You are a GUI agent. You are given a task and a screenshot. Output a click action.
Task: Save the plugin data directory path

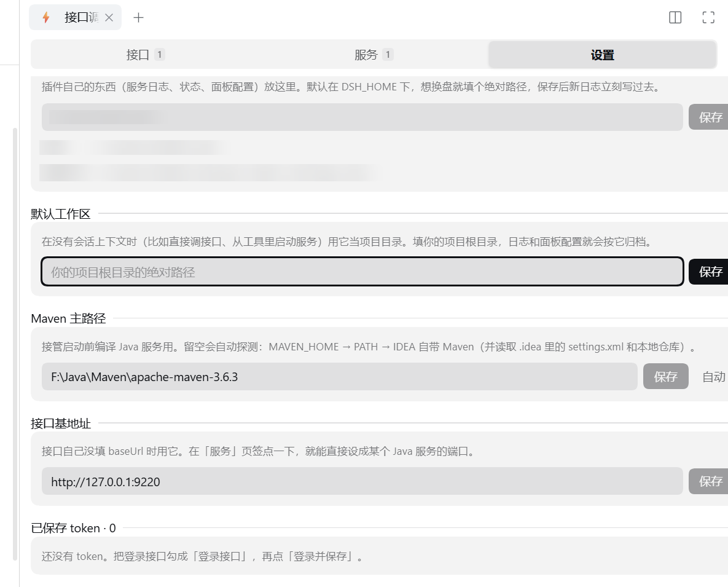pyautogui.click(x=709, y=117)
